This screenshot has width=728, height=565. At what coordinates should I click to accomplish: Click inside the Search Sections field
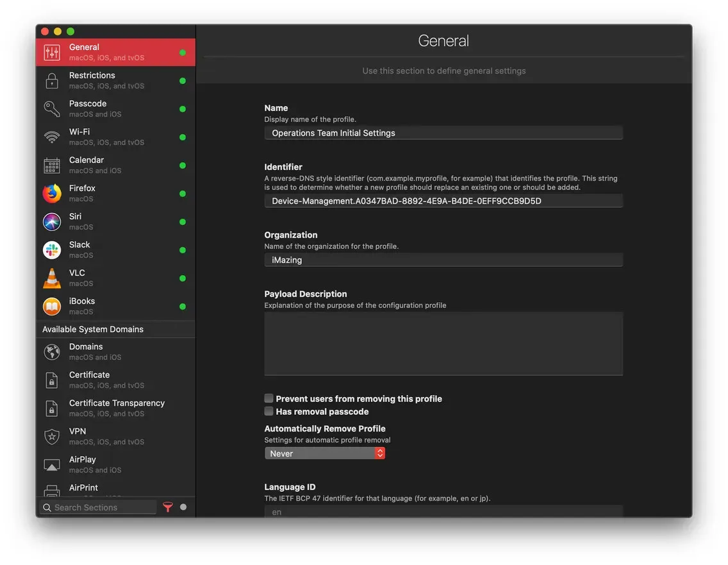(96, 507)
